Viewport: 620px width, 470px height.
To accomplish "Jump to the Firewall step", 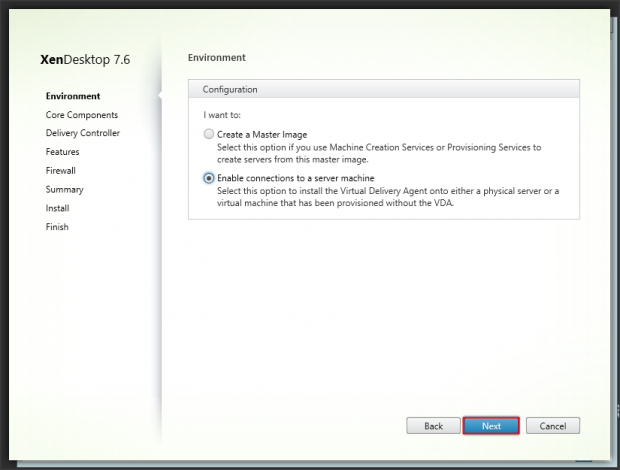I will pos(60,171).
